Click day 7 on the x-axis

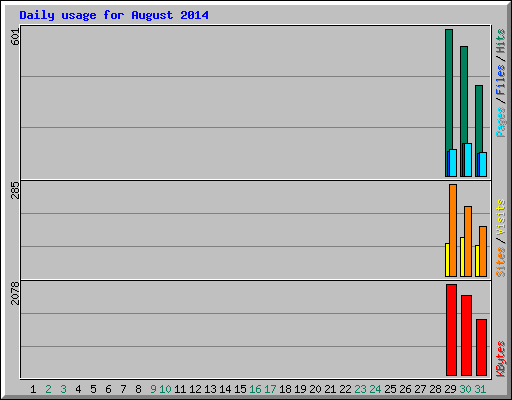click(x=123, y=389)
